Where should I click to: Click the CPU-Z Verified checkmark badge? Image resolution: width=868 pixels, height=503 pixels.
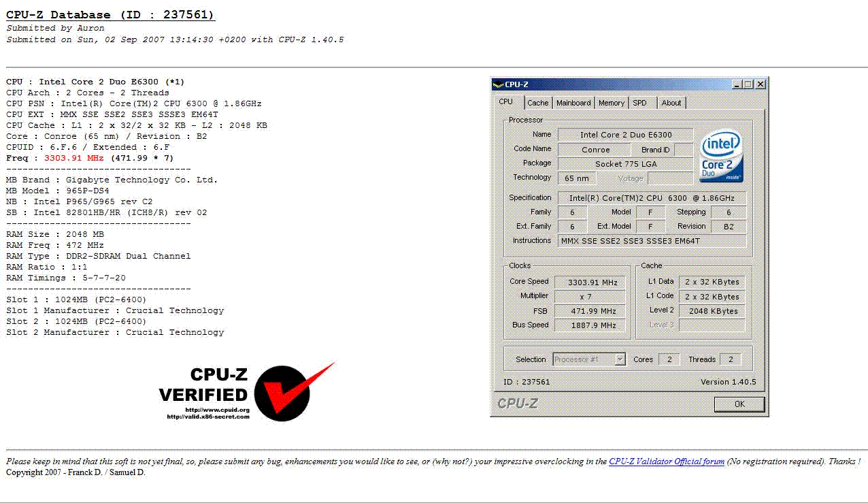(x=248, y=392)
